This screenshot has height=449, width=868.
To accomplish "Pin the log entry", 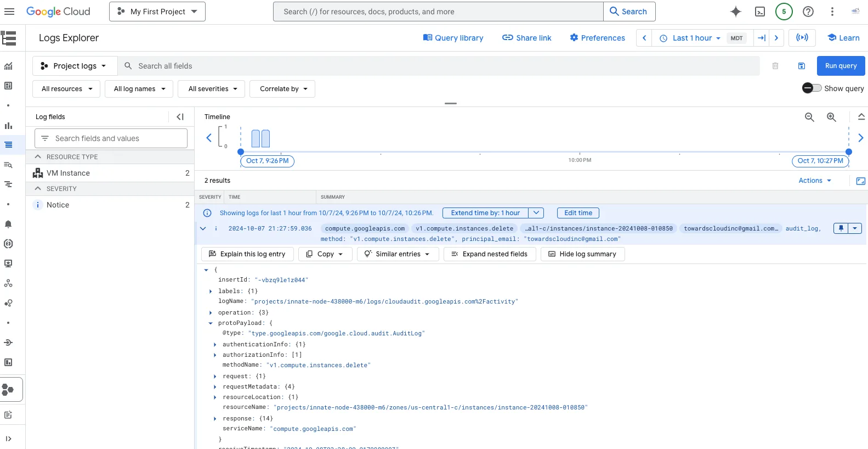I will tap(841, 228).
